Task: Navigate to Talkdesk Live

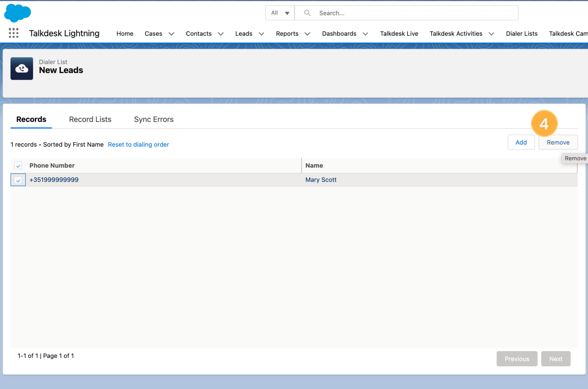Action: (399, 34)
